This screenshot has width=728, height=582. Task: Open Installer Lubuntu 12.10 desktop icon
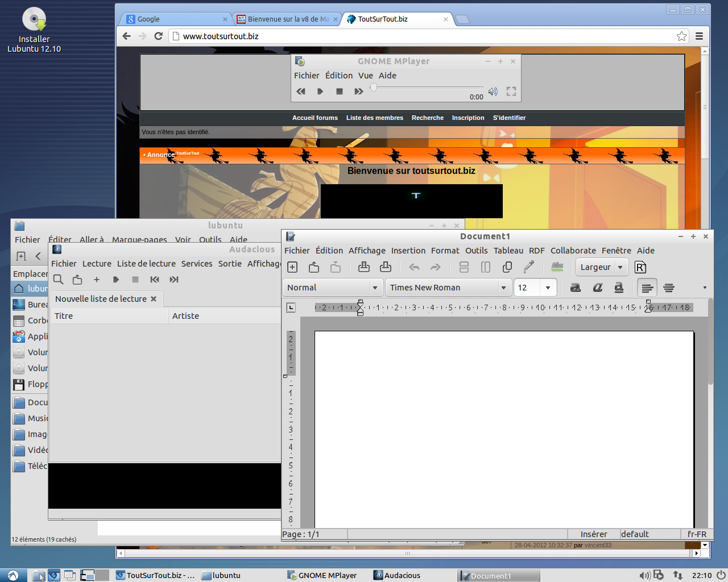(x=34, y=30)
